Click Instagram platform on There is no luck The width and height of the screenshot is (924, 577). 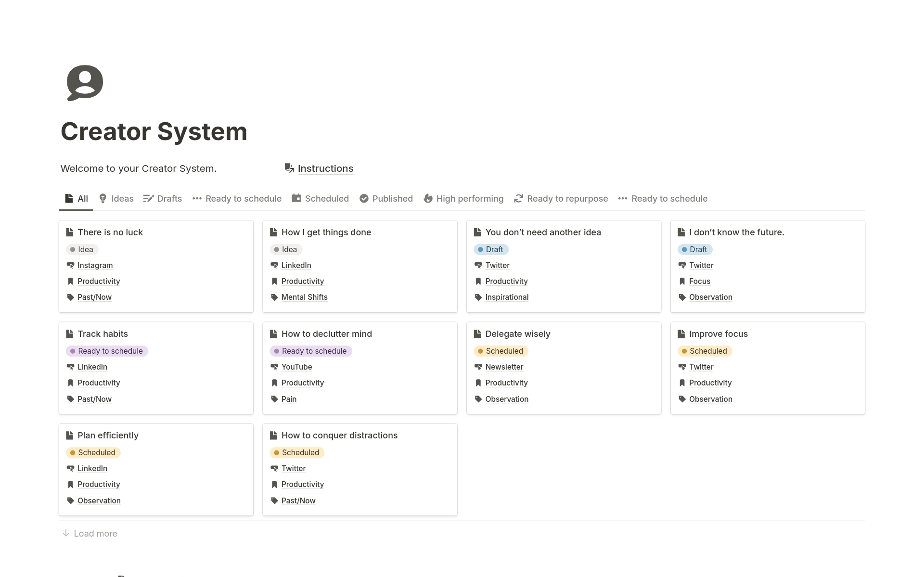(x=95, y=265)
